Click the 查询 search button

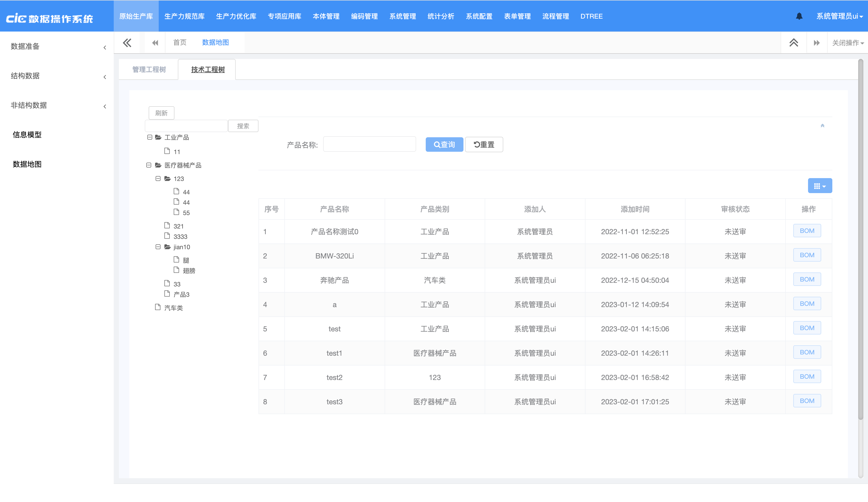(444, 145)
